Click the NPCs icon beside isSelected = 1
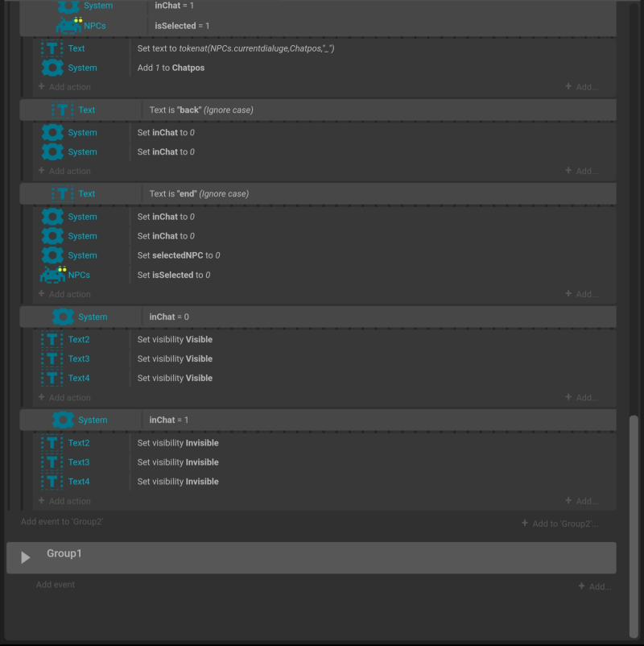644x646 pixels. (x=69, y=26)
